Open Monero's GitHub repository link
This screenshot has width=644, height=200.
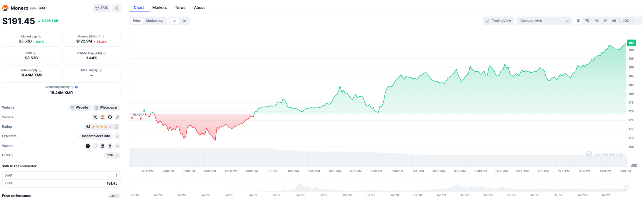tap(110, 117)
